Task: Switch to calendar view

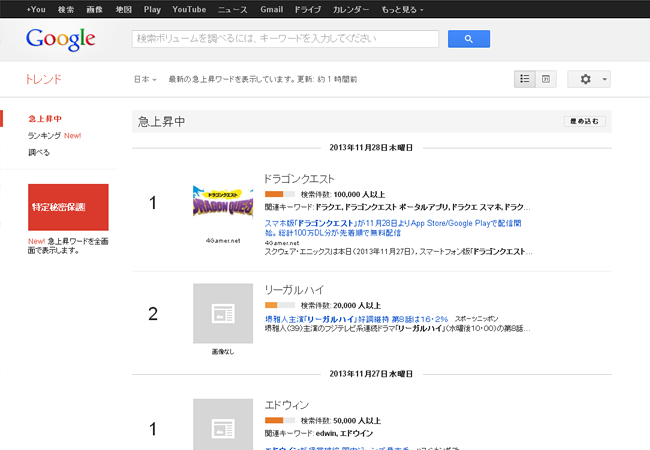Action: [x=546, y=79]
